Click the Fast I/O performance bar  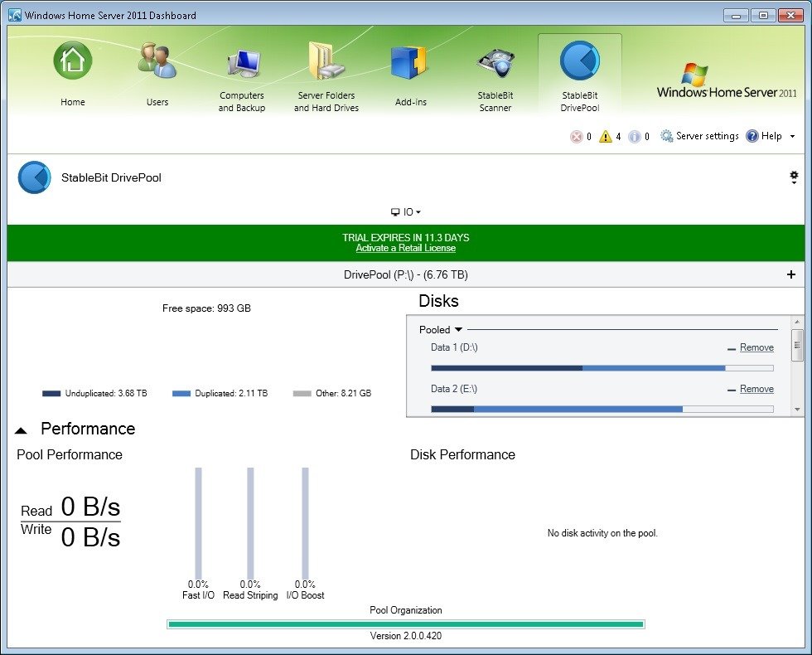pos(198,523)
